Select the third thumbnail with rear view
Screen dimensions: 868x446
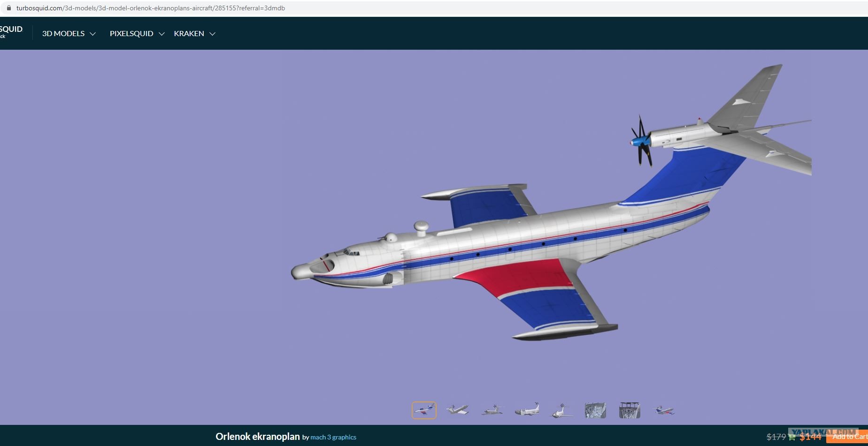492,410
